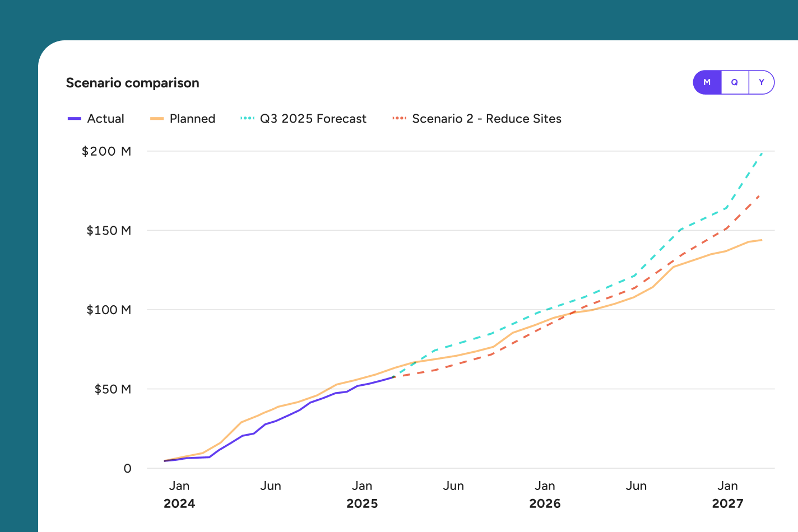Click the teal dotted Q3 2025 Forecast swatch

247,119
